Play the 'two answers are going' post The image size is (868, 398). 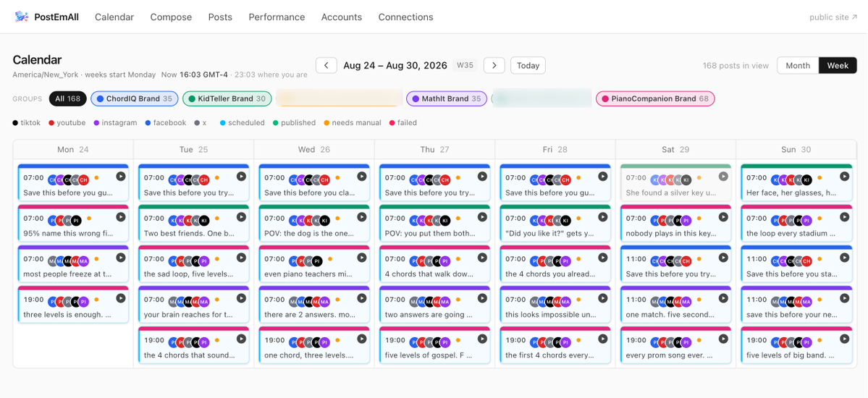(482, 298)
